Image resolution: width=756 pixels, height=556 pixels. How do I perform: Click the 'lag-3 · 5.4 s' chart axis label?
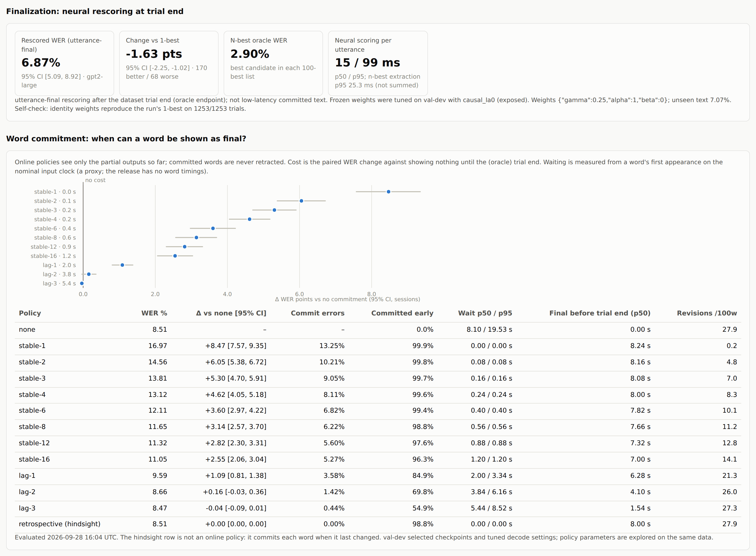point(59,283)
